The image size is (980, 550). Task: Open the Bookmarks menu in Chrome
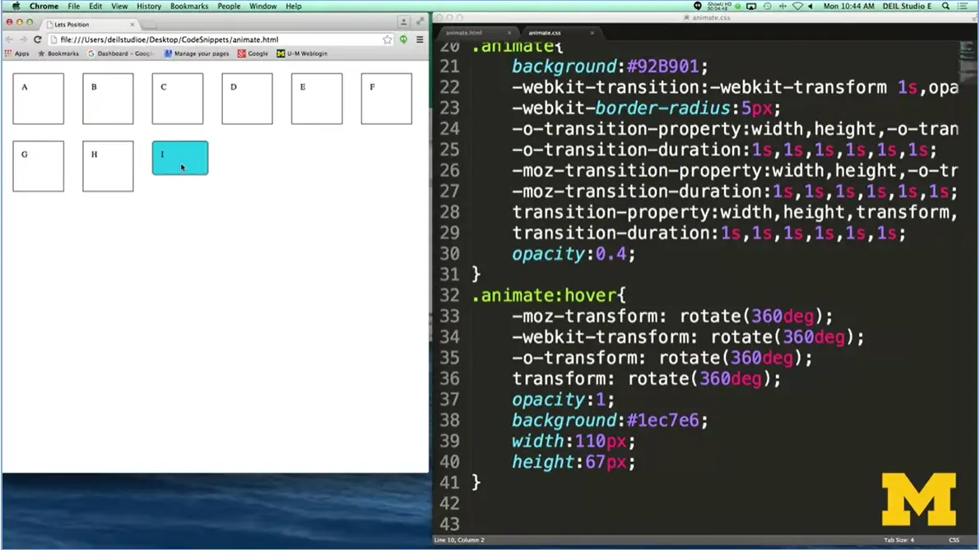pos(188,6)
